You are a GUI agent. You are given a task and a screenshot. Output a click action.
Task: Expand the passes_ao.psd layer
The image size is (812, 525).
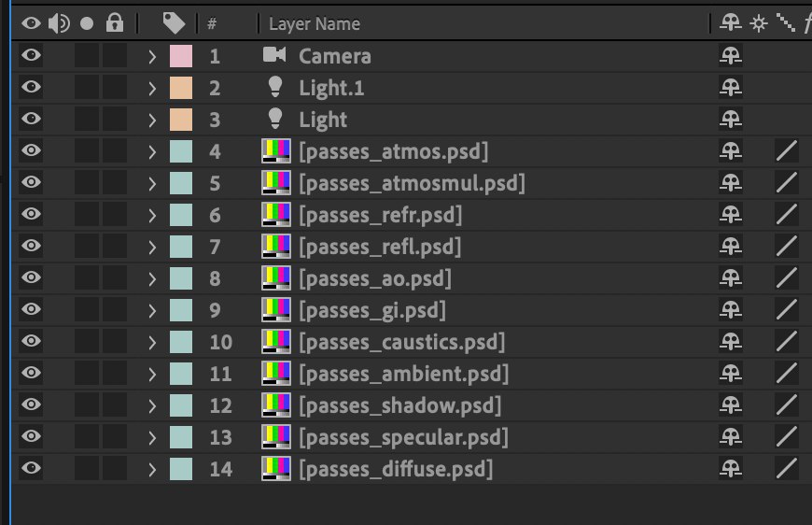pos(152,278)
